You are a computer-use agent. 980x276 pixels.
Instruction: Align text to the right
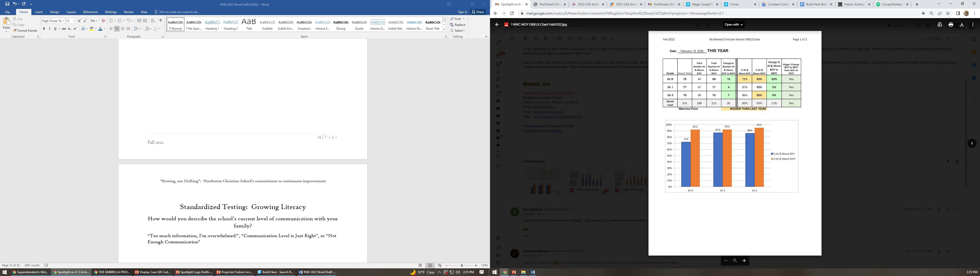122,29
